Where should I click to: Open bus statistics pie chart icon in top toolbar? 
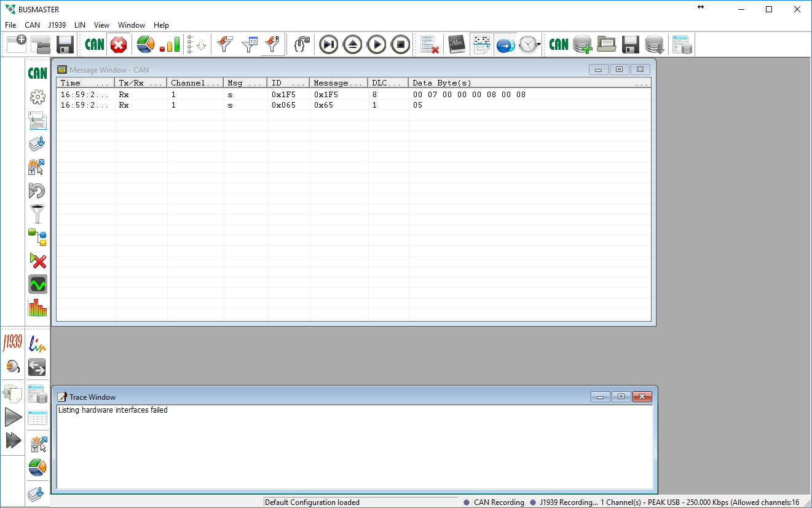(146, 44)
